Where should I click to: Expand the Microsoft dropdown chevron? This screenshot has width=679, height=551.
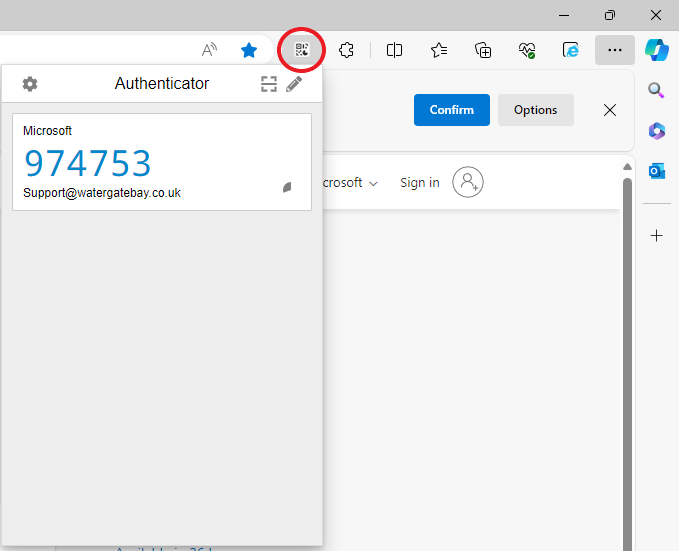coord(373,184)
